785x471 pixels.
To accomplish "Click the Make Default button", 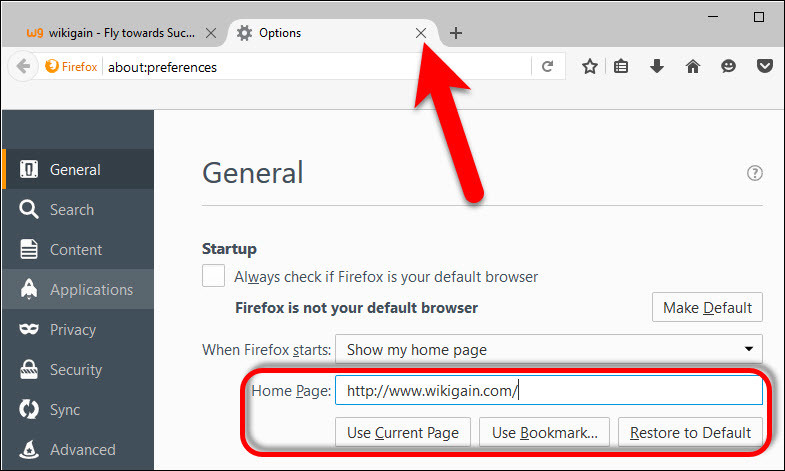I will (707, 308).
